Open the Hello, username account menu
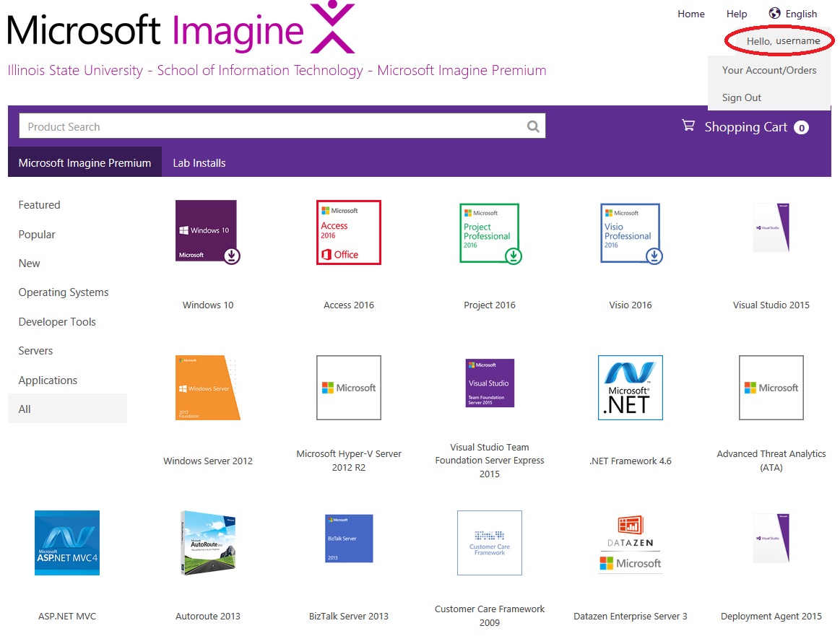Viewport: 840px width, 644px height. (x=783, y=41)
